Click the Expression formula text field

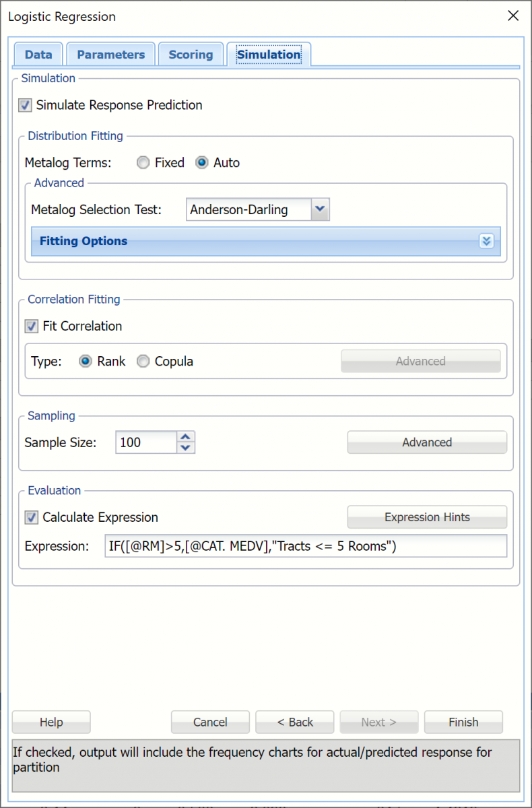click(305, 546)
